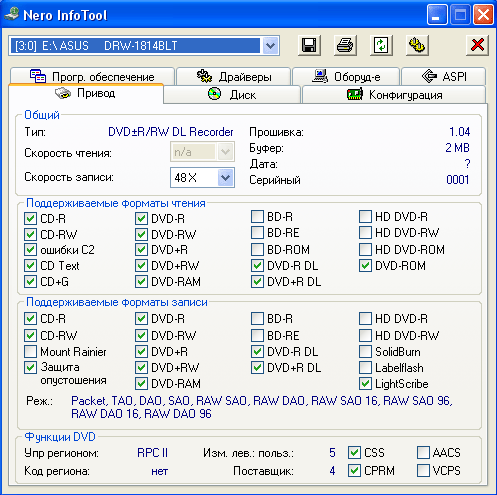The width and height of the screenshot is (497, 495).
Task: Select the ASPI tab
Action: click(444, 77)
